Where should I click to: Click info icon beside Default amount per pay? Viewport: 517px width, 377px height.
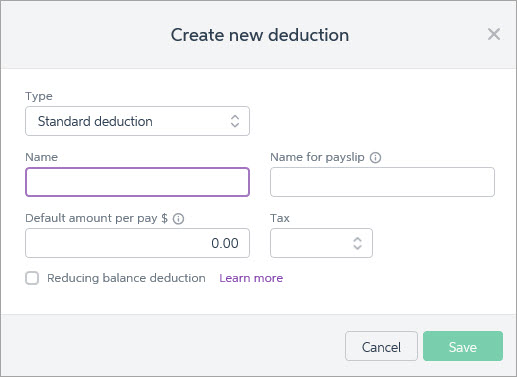(178, 219)
